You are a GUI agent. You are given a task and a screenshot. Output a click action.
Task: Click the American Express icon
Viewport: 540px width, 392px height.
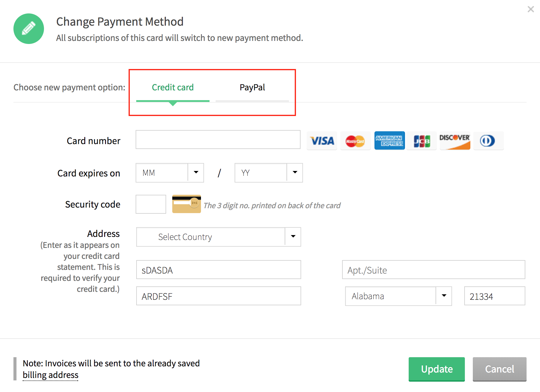tap(389, 140)
